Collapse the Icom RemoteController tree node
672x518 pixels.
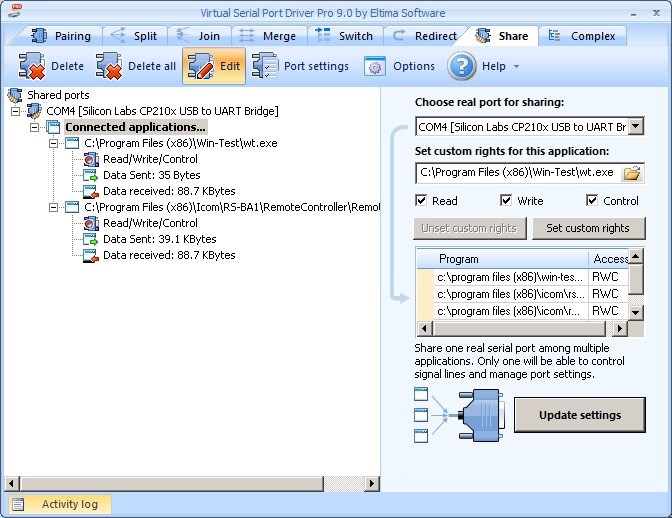coord(54,207)
